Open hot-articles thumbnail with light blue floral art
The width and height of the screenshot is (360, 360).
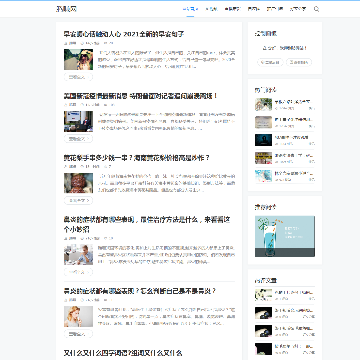(x=264, y=176)
